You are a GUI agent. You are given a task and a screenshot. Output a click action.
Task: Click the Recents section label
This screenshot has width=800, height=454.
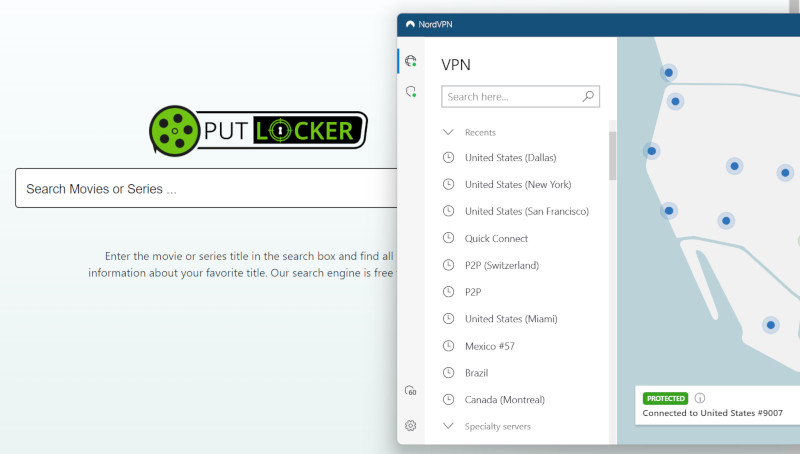pyautogui.click(x=480, y=133)
